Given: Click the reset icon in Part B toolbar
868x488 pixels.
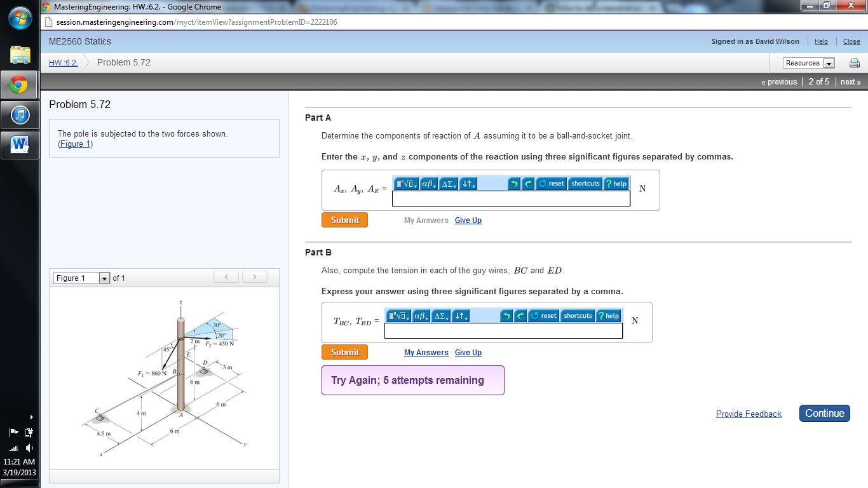Looking at the screenshot, I should pyautogui.click(x=543, y=316).
